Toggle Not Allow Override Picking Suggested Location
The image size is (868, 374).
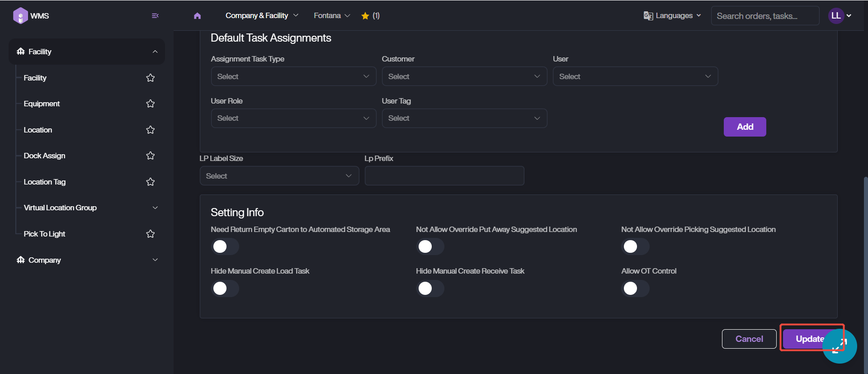point(635,247)
